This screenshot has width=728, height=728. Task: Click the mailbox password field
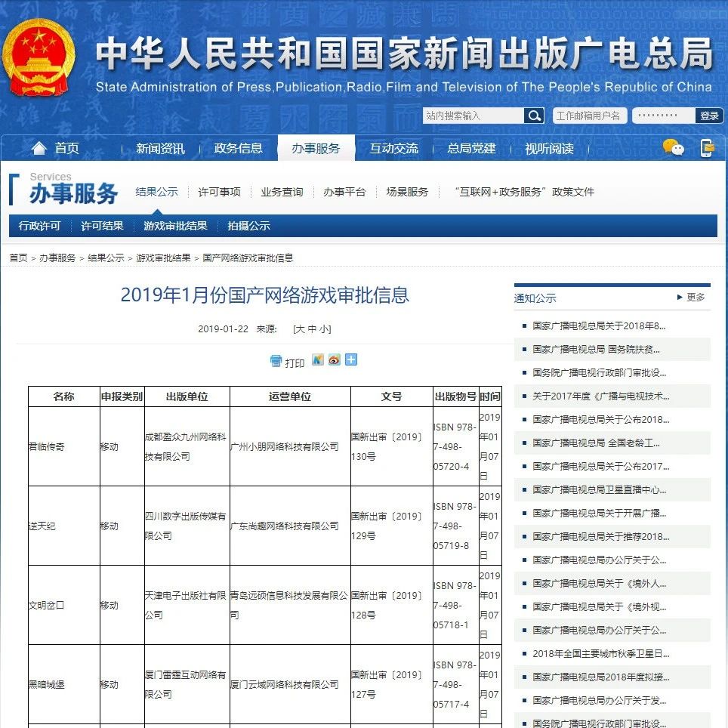[664, 115]
